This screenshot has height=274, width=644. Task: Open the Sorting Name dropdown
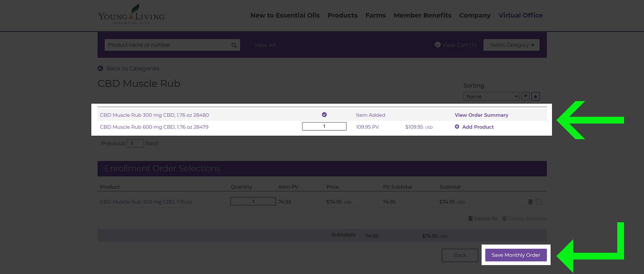click(x=491, y=96)
